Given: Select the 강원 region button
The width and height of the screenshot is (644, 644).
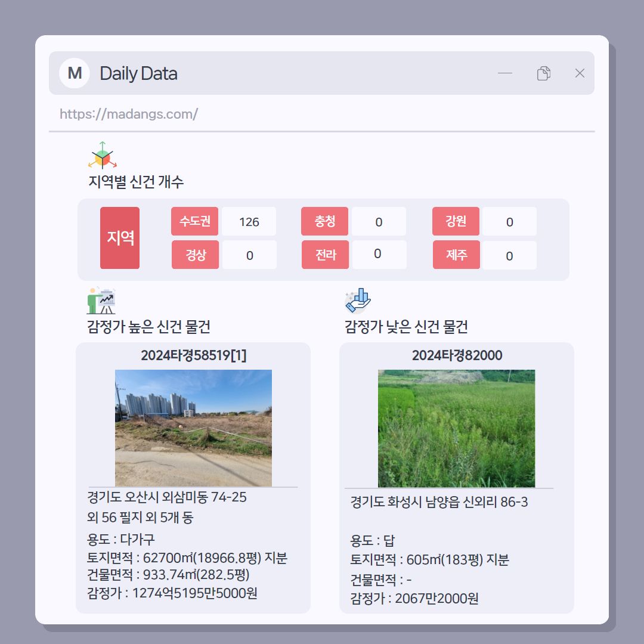Looking at the screenshot, I should tap(456, 221).
